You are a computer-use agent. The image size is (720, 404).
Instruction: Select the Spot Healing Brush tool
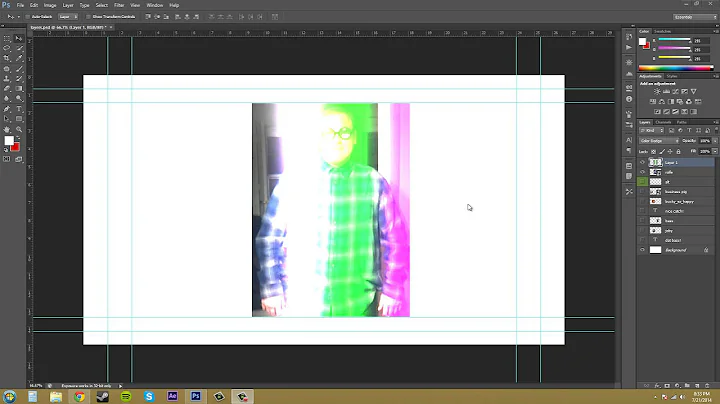coord(7,69)
